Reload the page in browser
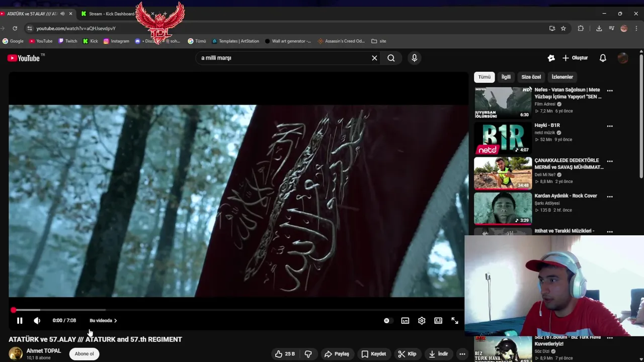Image resolution: width=644 pixels, height=362 pixels. [15, 28]
